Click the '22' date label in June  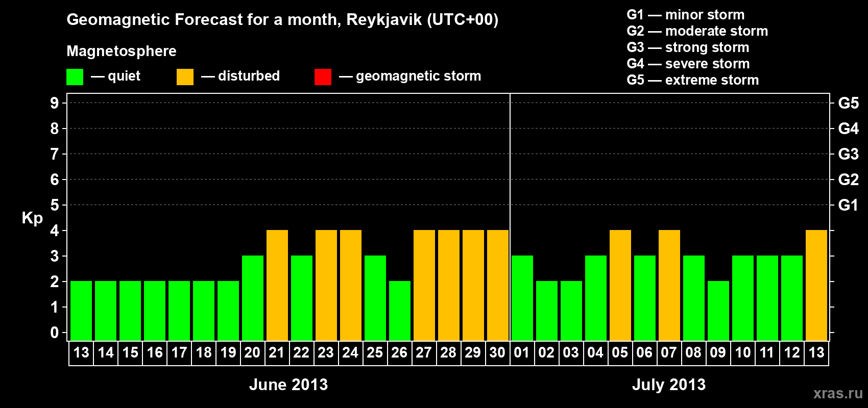point(301,352)
